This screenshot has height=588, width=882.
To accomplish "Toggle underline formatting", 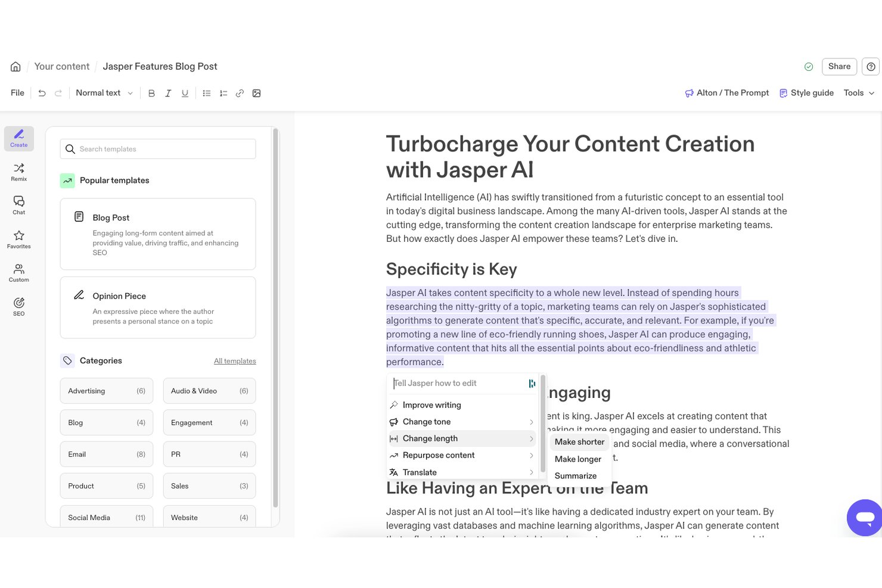I will point(185,93).
